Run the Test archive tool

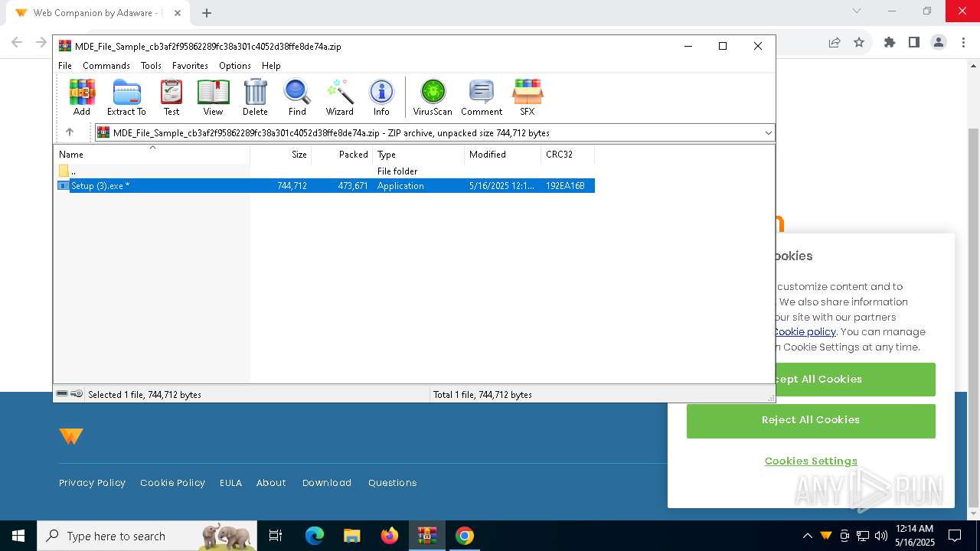pyautogui.click(x=171, y=97)
